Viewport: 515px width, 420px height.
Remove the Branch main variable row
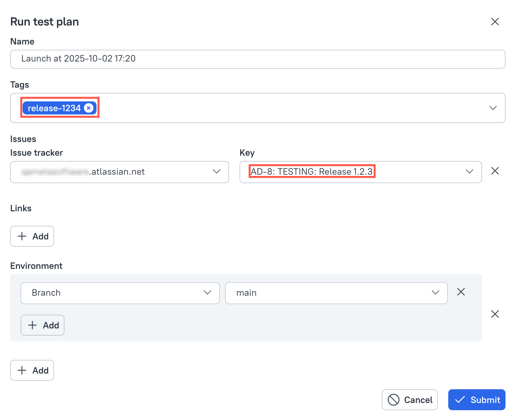461,292
